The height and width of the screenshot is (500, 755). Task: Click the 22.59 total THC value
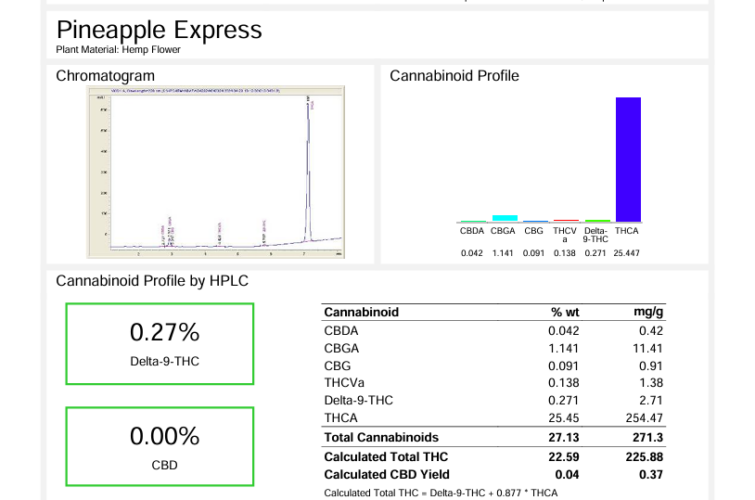564,457
